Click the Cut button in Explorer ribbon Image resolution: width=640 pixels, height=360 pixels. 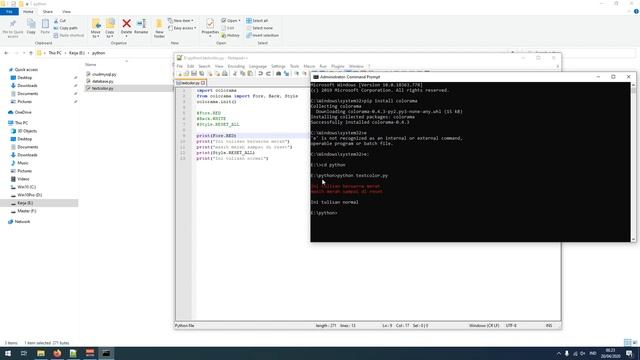coord(60,20)
